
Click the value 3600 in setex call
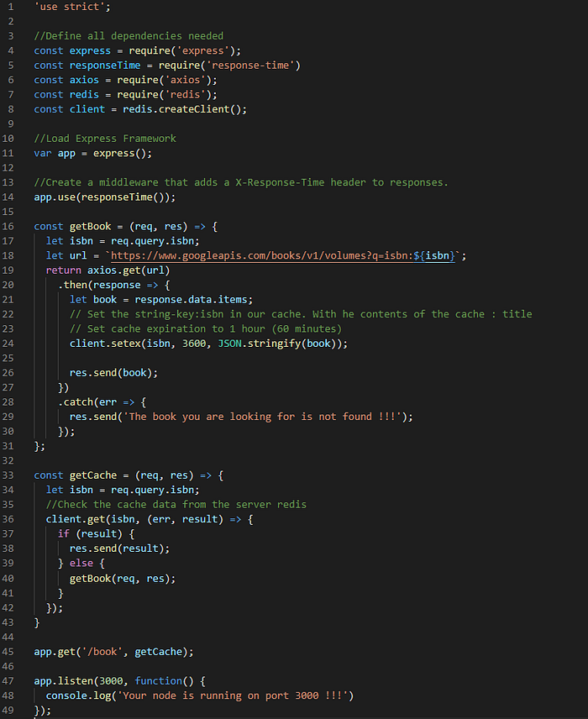click(x=194, y=344)
